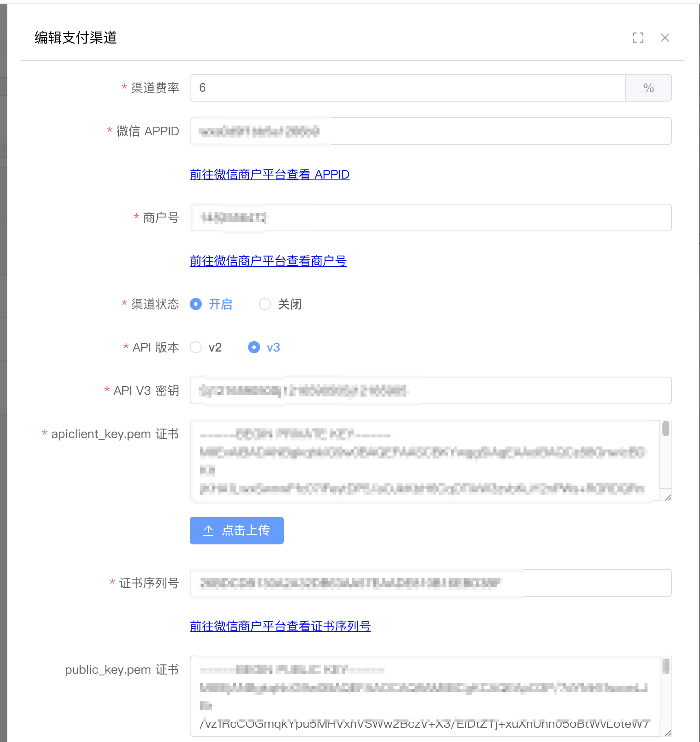Click the fullscreen expand dialog icon
The image size is (700, 742).
point(638,38)
